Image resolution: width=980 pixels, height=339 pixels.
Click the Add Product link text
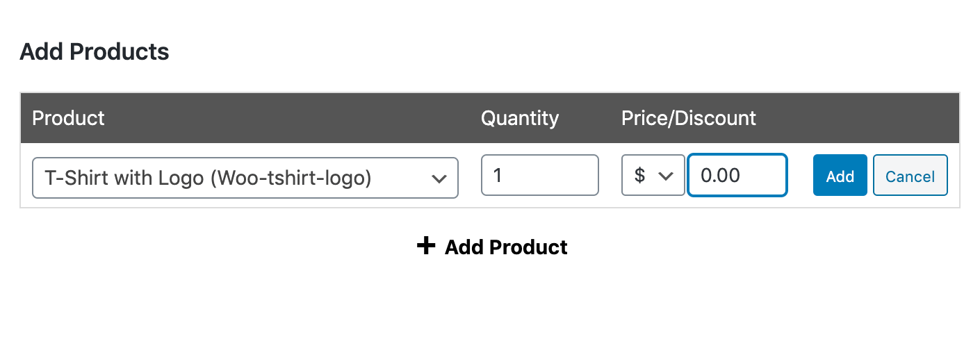(x=506, y=247)
